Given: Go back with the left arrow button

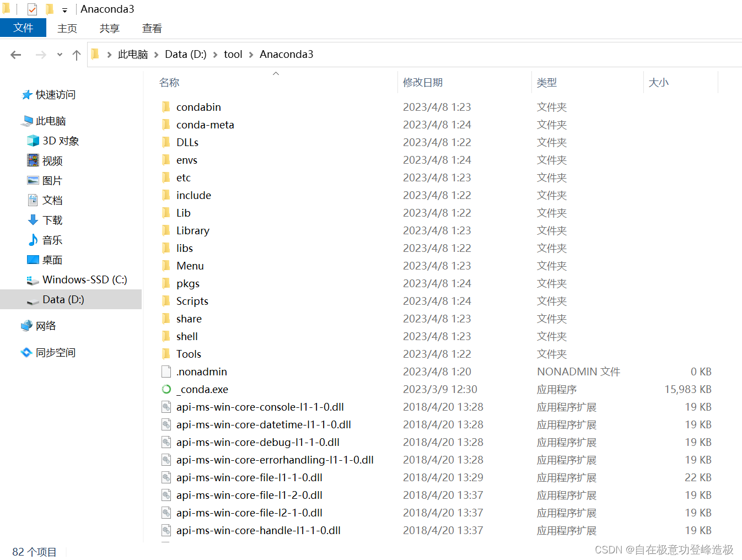Looking at the screenshot, I should (x=16, y=55).
